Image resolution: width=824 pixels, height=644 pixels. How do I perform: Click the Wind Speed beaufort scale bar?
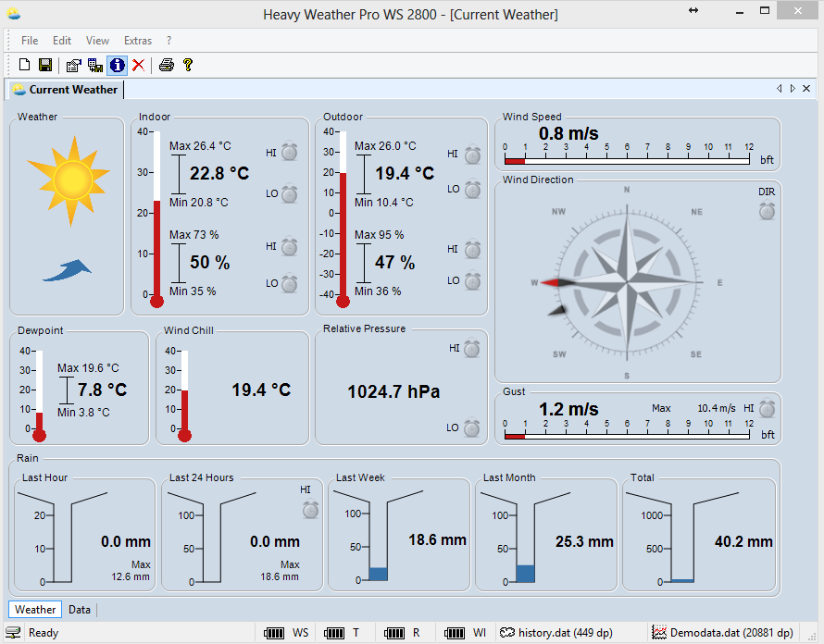point(627,161)
